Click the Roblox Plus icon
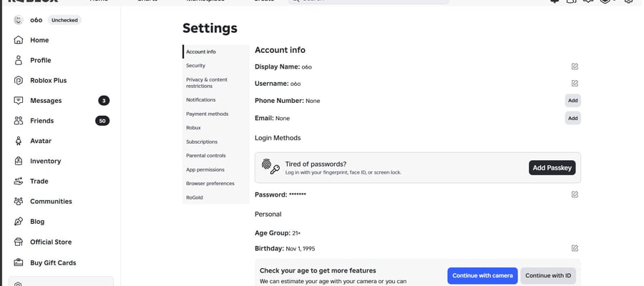This screenshot has height=286, width=644. click(18, 80)
